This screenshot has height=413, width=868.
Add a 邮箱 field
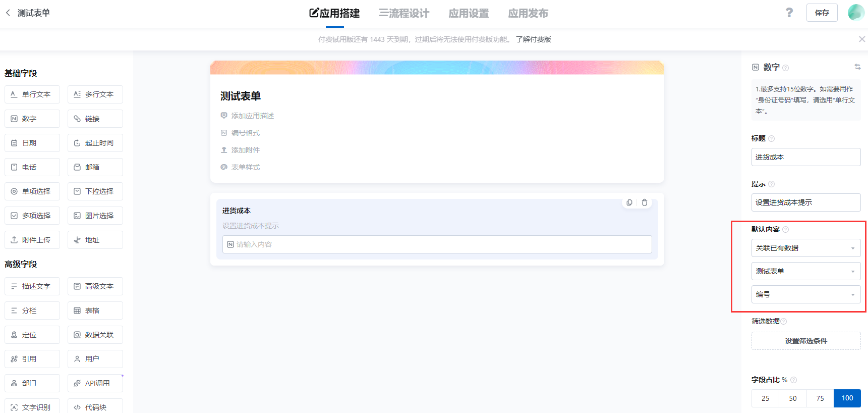(x=95, y=167)
